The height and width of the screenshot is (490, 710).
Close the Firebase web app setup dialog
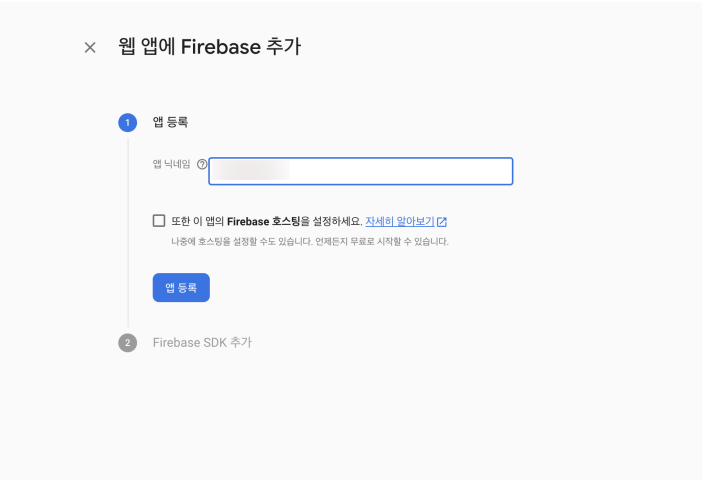(x=90, y=48)
